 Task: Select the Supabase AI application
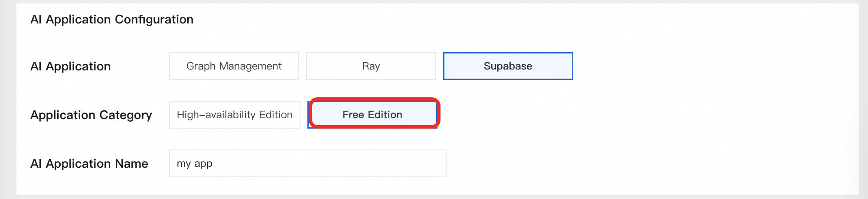[x=508, y=66]
